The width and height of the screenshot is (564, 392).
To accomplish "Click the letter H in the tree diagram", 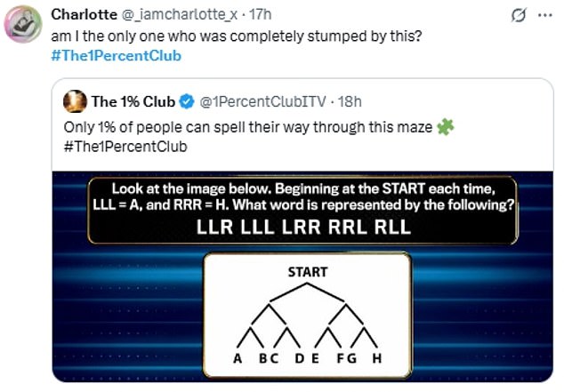I will pos(377,358).
